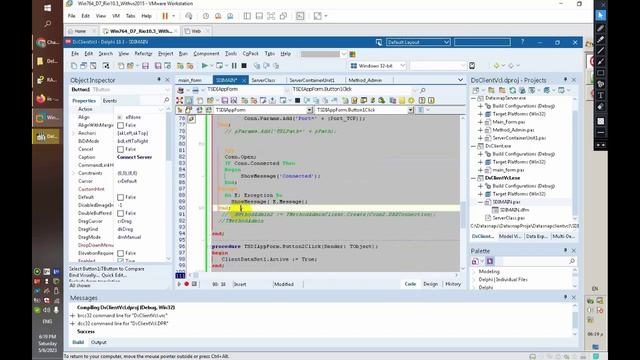Click the red expand arrows icon in editor toolbar
Screen dimensions: 640x360
pyautogui.click(x=180, y=100)
